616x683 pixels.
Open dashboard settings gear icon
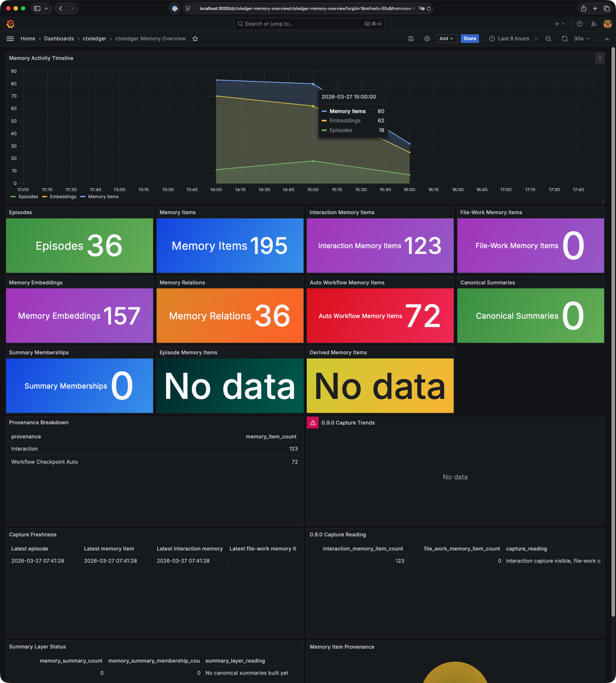[x=427, y=38]
